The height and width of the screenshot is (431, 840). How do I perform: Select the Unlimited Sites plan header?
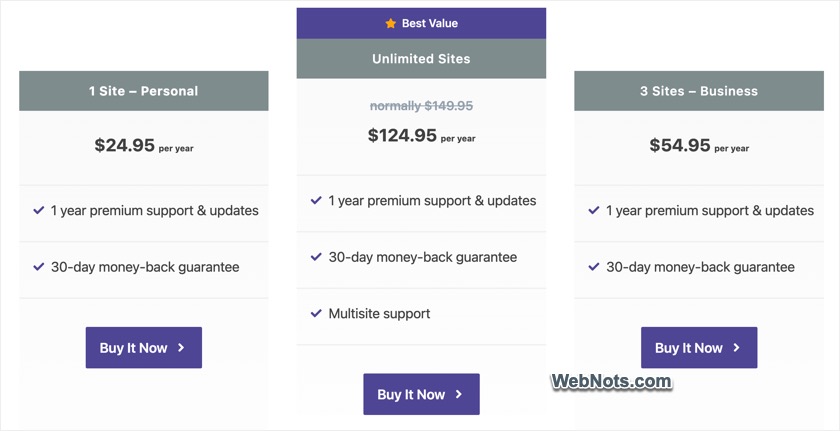click(x=421, y=59)
